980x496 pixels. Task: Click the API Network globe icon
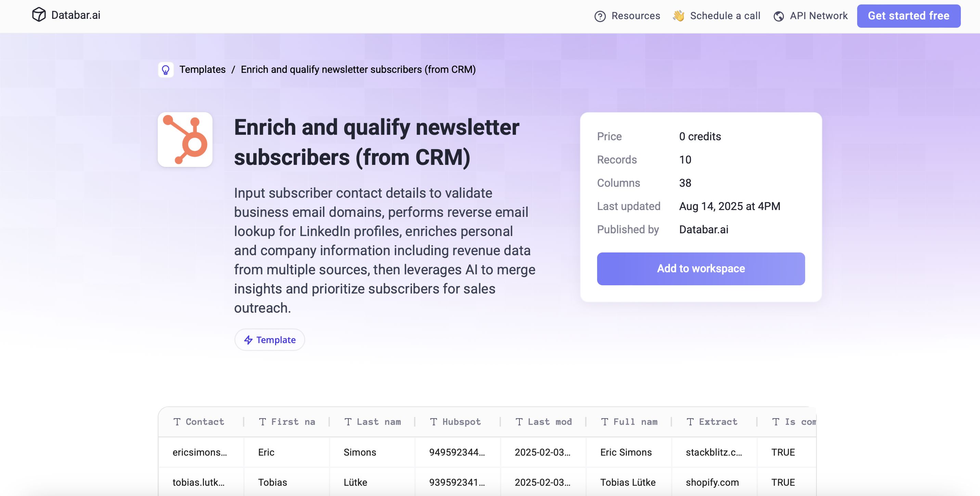(779, 16)
